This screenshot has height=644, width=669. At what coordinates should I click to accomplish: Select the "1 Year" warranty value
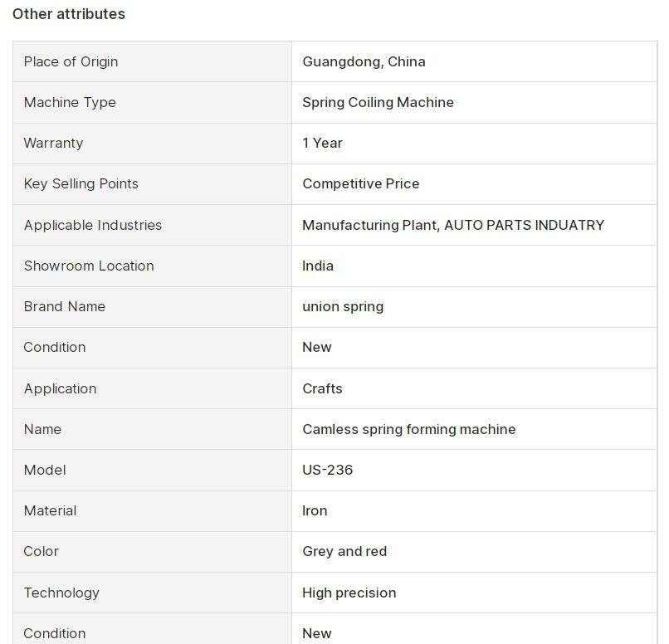(x=322, y=143)
